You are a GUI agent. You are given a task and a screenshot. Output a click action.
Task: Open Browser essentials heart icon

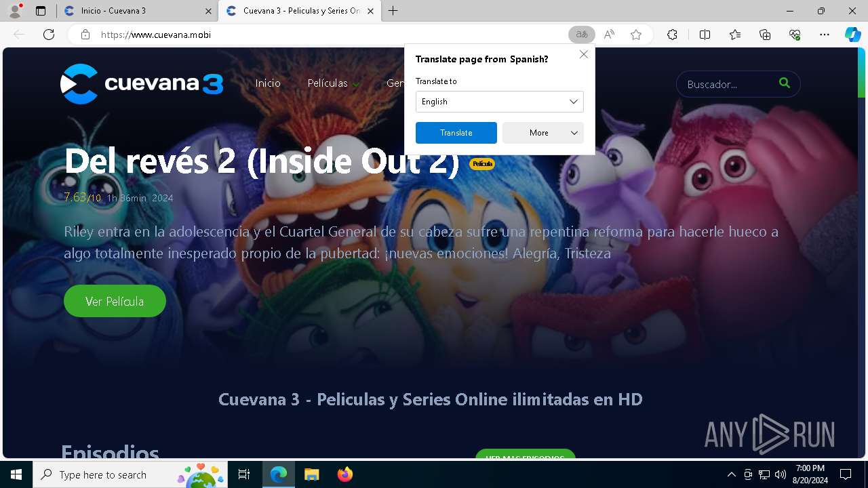tap(795, 35)
